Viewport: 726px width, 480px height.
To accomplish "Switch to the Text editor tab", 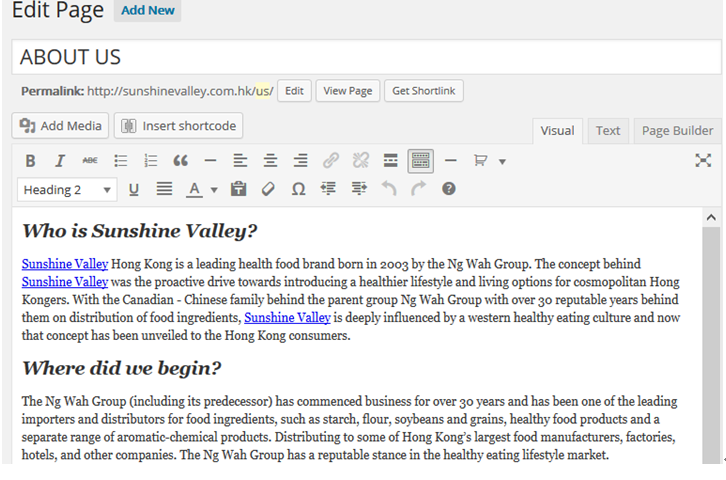I will (608, 131).
